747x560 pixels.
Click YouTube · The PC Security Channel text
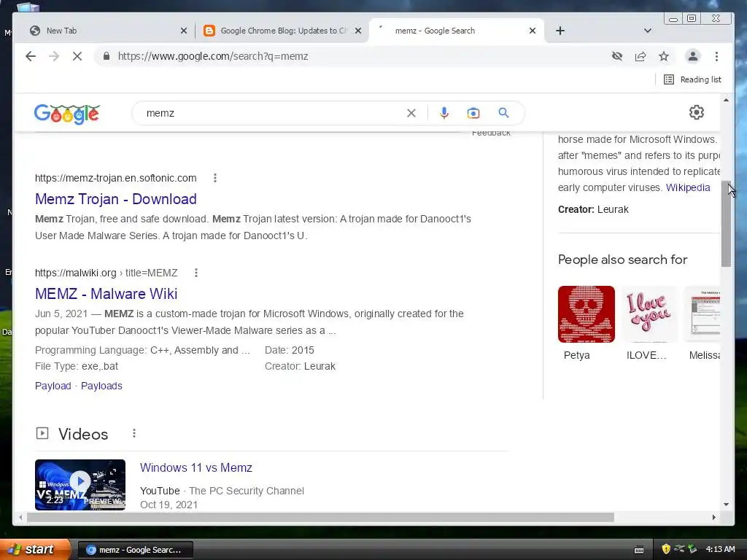point(222,491)
